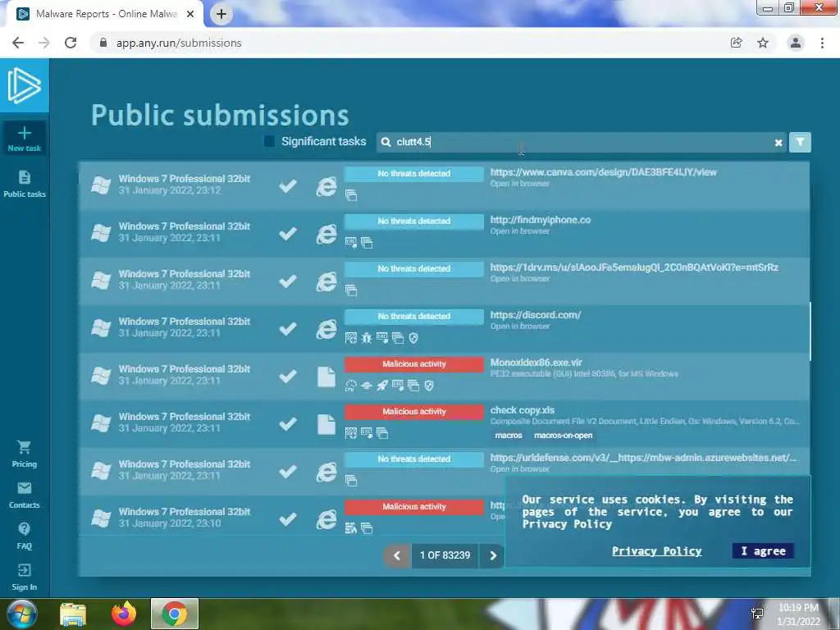Open File Explorer from taskbar
The image size is (840, 630).
coord(73,614)
